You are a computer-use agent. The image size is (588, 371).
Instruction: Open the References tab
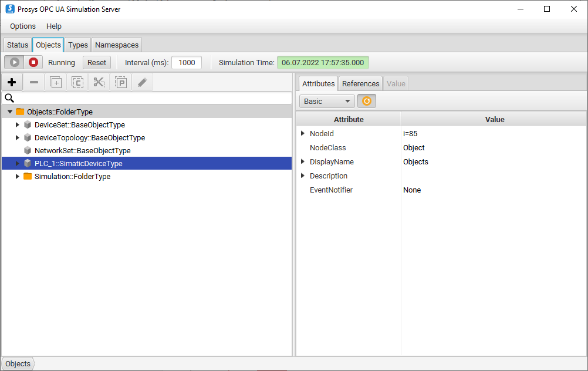tap(360, 84)
